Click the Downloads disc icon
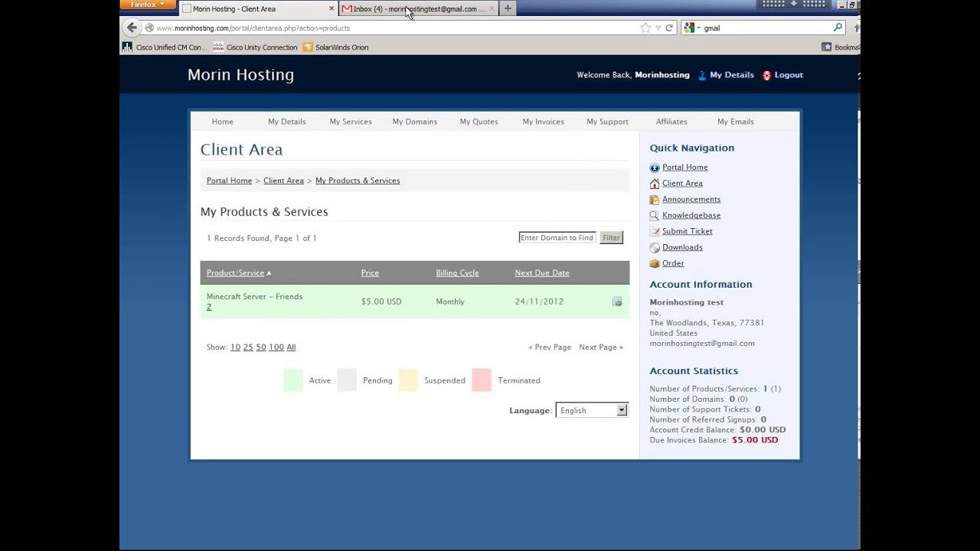This screenshot has height=551, width=980. (x=655, y=248)
